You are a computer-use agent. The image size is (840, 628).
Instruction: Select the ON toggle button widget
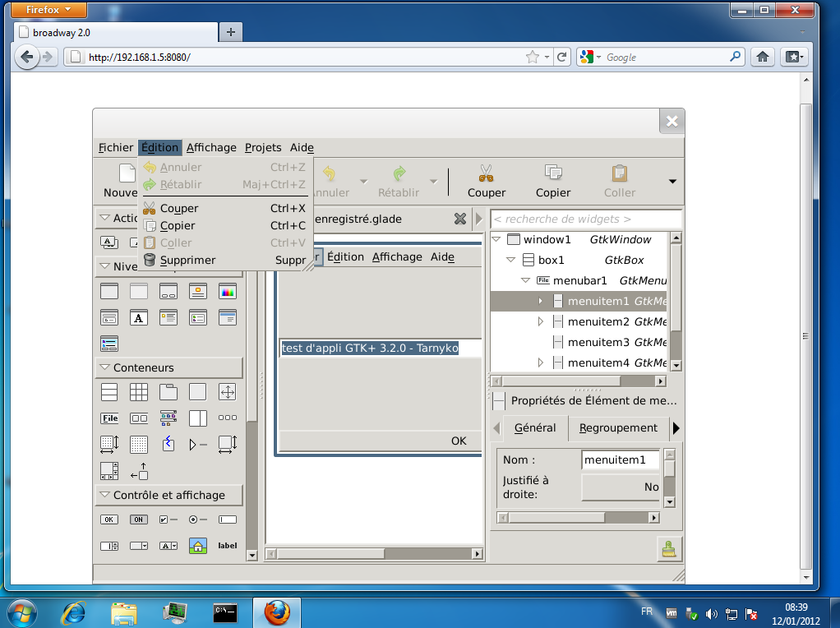[x=139, y=519]
